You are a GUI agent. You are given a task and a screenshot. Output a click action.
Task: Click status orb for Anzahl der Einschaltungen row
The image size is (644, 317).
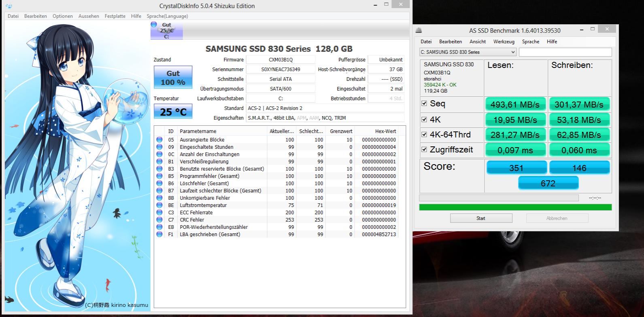pos(159,154)
